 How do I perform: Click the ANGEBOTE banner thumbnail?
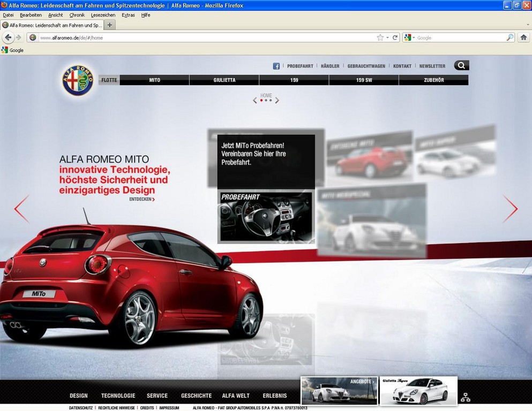coord(339,391)
